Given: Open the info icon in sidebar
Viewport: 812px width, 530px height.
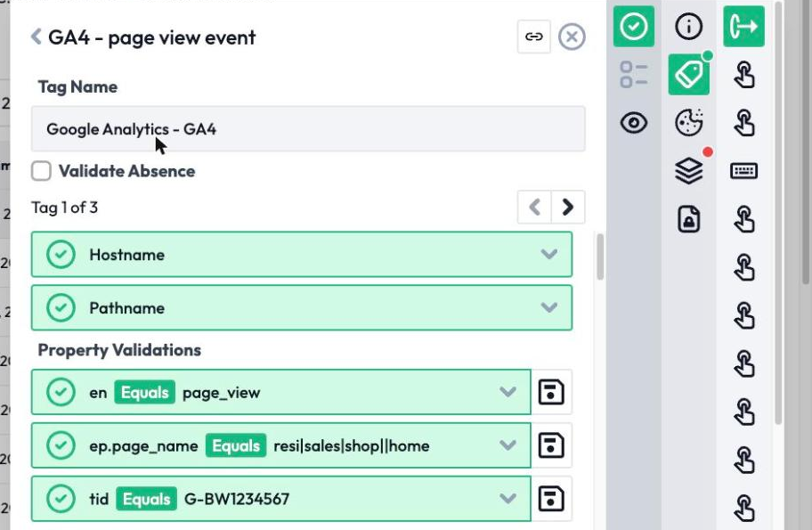Looking at the screenshot, I should [x=689, y=27].
